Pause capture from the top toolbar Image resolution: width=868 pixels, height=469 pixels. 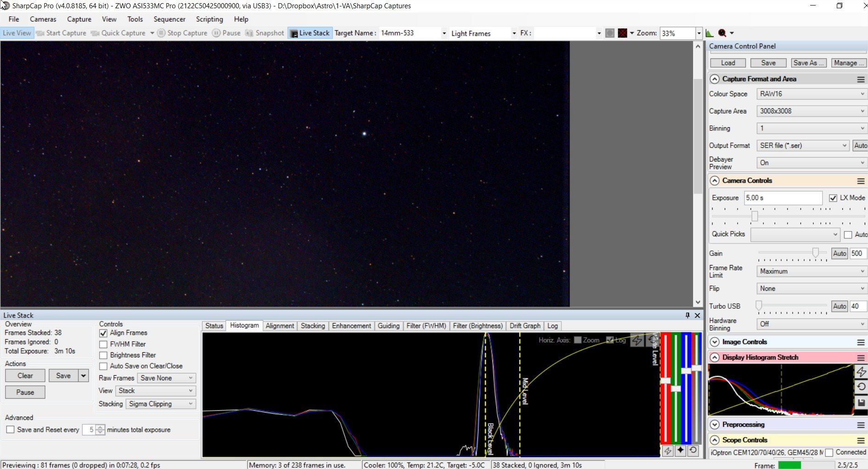(227, 33)
